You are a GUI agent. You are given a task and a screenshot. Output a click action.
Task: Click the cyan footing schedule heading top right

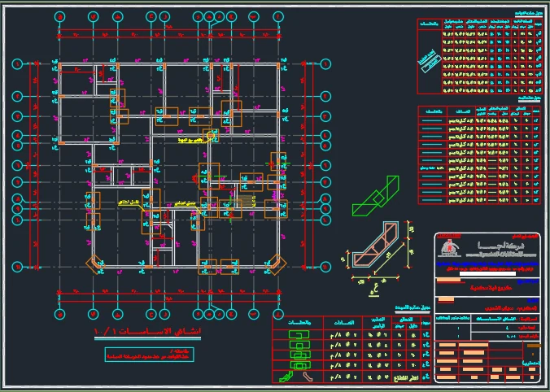[x=528, y=14]
